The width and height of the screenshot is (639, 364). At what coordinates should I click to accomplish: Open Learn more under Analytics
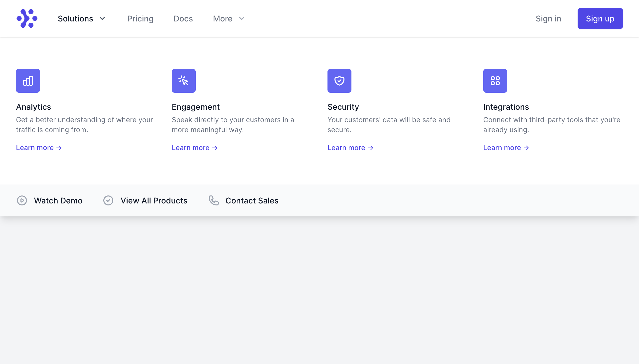click(39, 148)
